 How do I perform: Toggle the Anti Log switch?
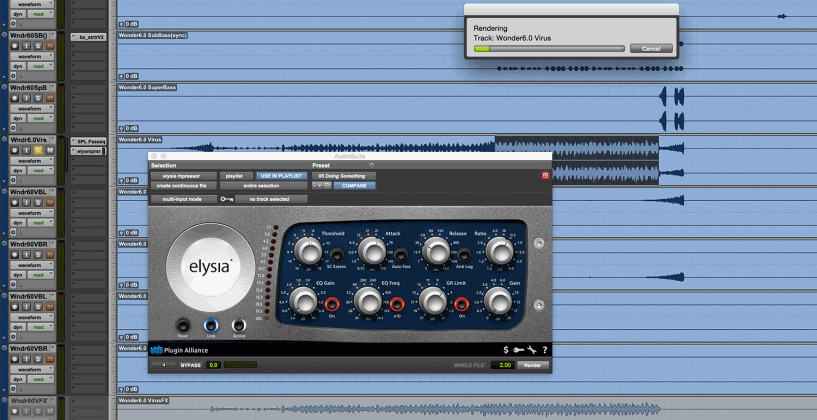[464, 255]
